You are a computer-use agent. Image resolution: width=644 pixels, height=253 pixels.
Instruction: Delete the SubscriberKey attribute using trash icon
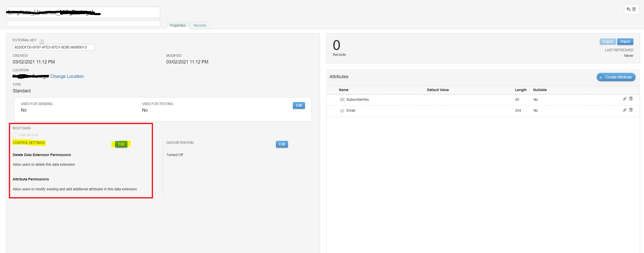(x=631, y=99)
